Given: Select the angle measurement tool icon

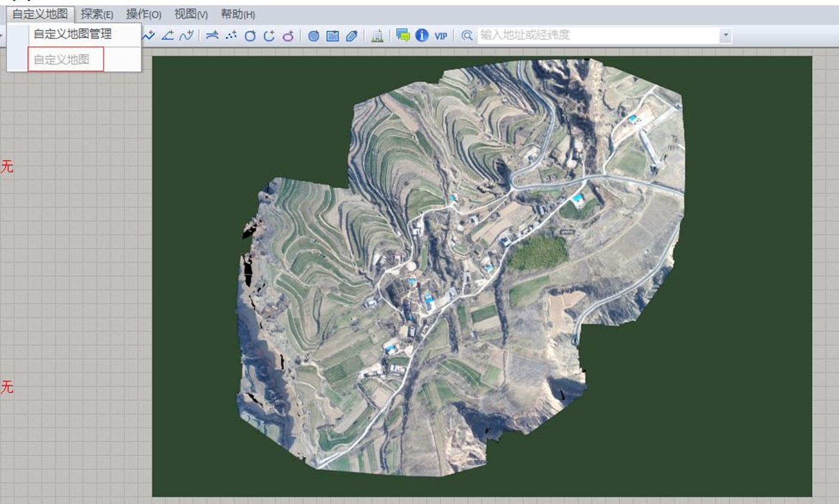Looking at the screenshot, I should [x=167, y=36].
